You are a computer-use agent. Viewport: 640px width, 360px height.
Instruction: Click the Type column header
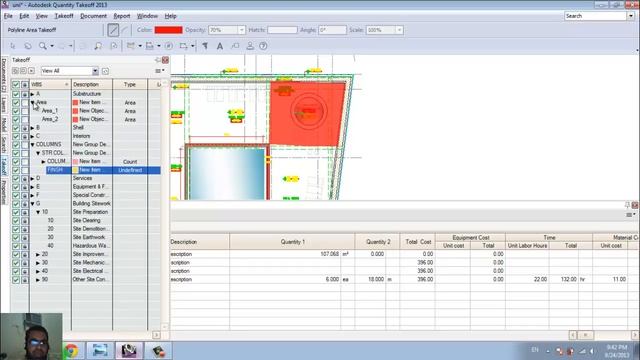130,84
